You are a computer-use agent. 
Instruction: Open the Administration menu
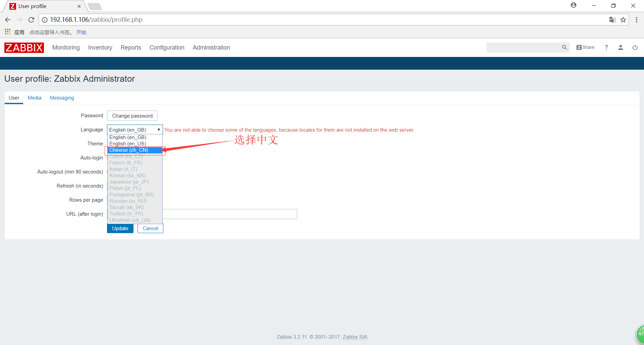(x=211, y=48)
